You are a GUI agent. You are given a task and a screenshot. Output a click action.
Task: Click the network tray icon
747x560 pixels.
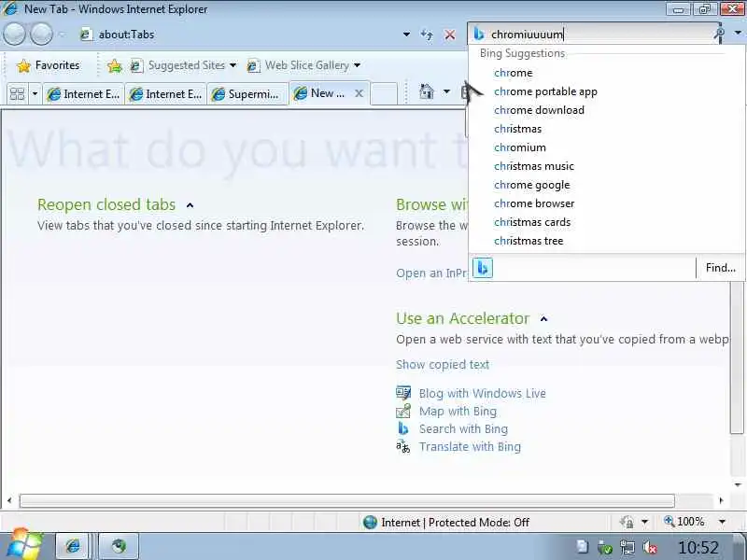tap(627, 548)
